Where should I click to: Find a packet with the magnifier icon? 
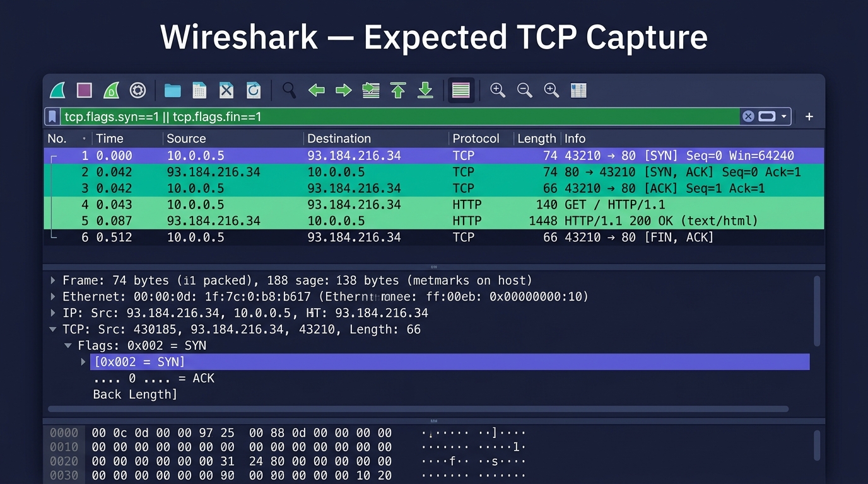click(289, 90)
